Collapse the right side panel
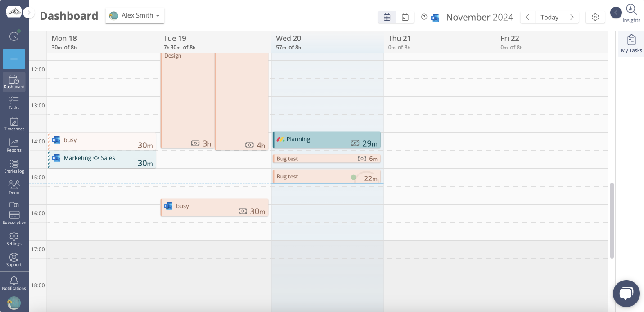 (x=616, y=13)
